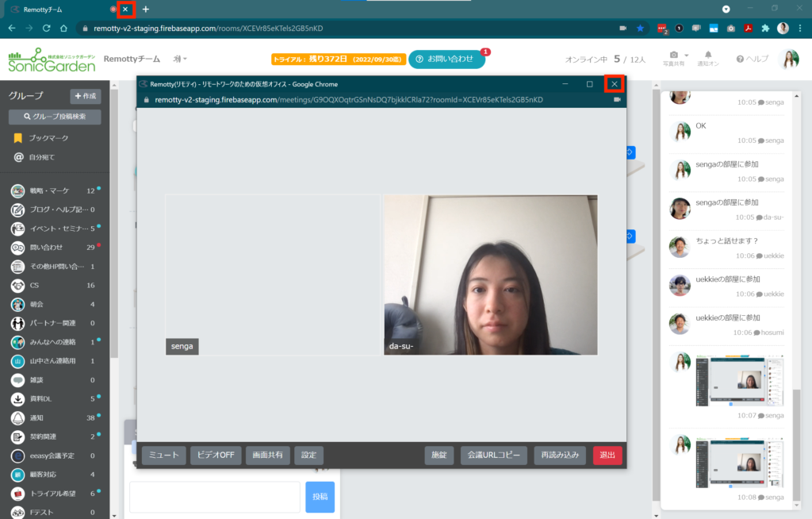
Task: Open the イベント・セミナー group
Action: 55,229
